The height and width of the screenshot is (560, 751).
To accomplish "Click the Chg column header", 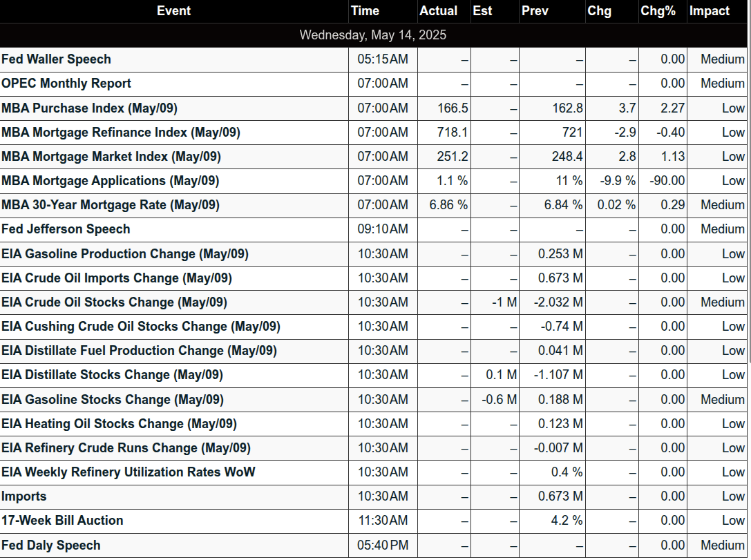I will point(599,11).
